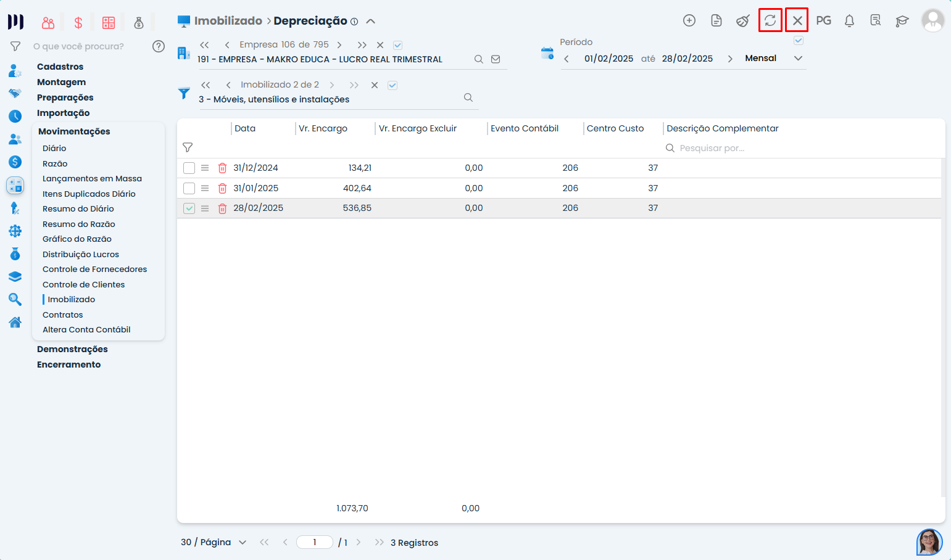The image size is (951, 560).
Task: Click the trash icon for 28/02/2025 row
Action: [222, 208]
